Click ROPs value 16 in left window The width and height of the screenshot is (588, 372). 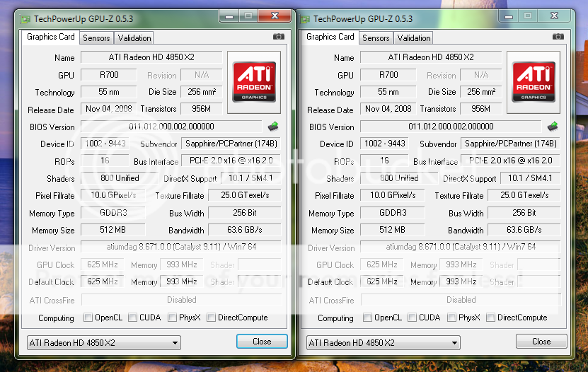pyautogui.click(x=105, y=161)
